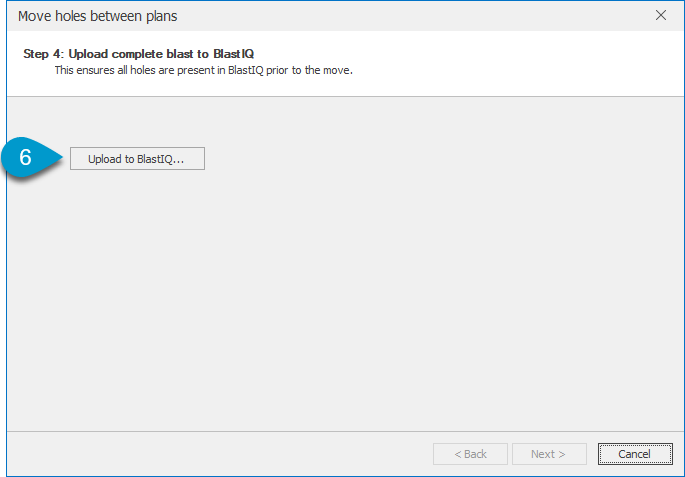Click the 'Step 4:' label in the header
Screen dimensions: 685x477
coord(44,53)
